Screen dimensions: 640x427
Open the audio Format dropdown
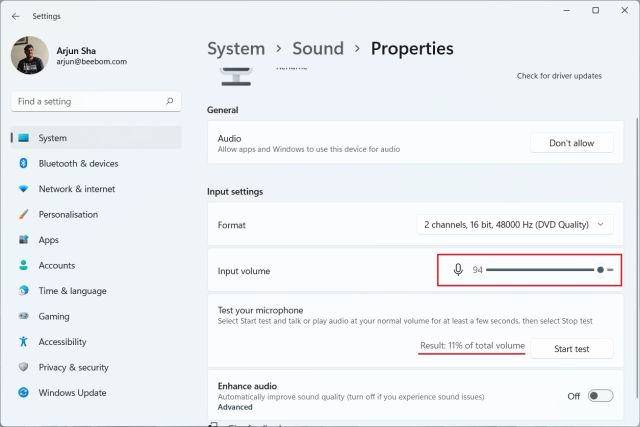pyautogui.click(x=514, y=225)
